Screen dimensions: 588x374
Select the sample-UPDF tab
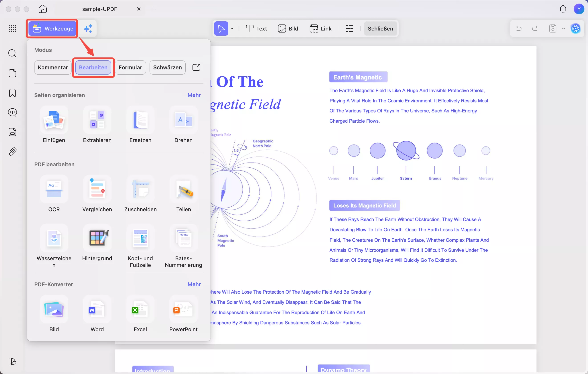click(99, 9)
